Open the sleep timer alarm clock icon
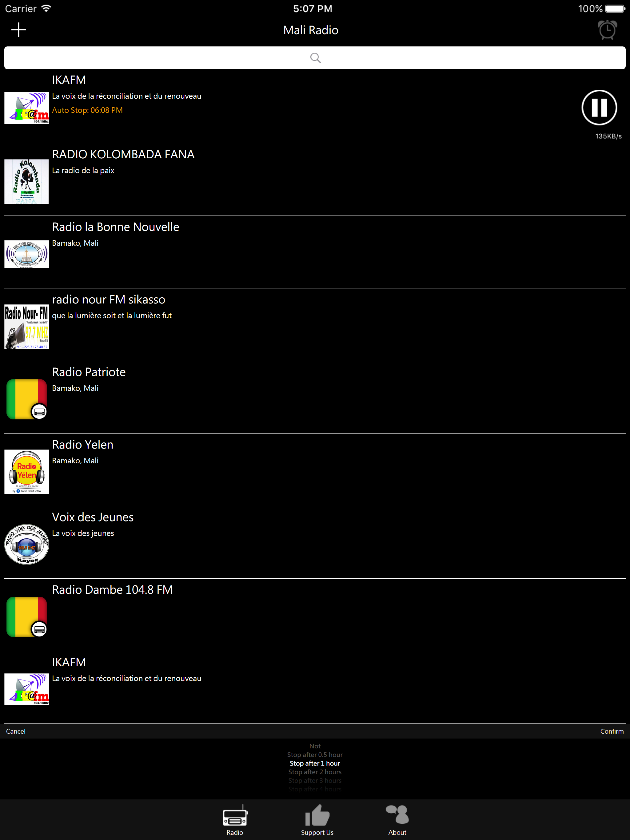The width and height of the screenshot is (630, 840). 607,30
